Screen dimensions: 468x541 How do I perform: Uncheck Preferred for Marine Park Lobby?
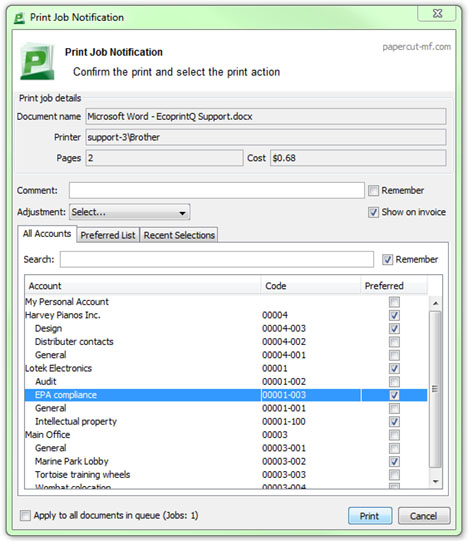[x=394, y=461]
